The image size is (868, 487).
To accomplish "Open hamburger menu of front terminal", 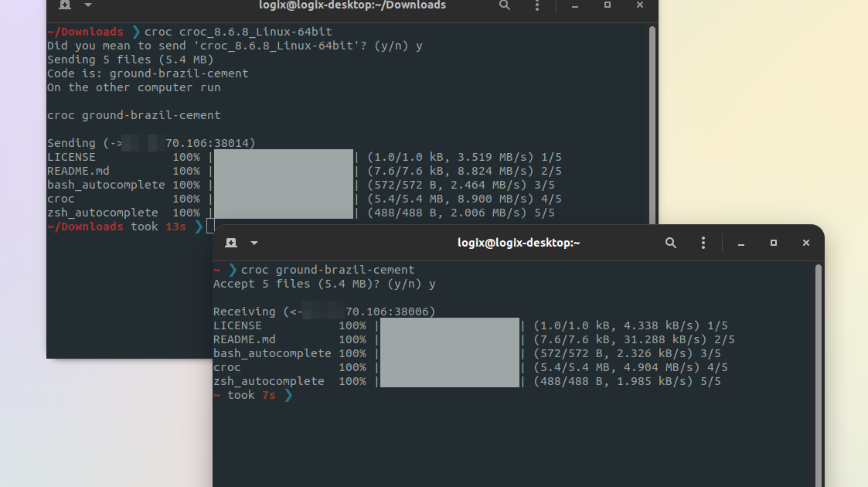I will (703, 243).
